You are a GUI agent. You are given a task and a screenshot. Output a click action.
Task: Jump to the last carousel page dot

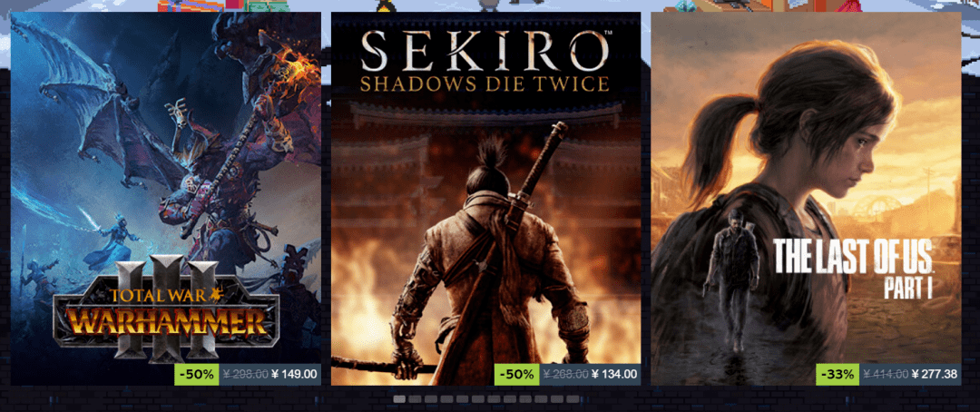click(x=573, y=399)
